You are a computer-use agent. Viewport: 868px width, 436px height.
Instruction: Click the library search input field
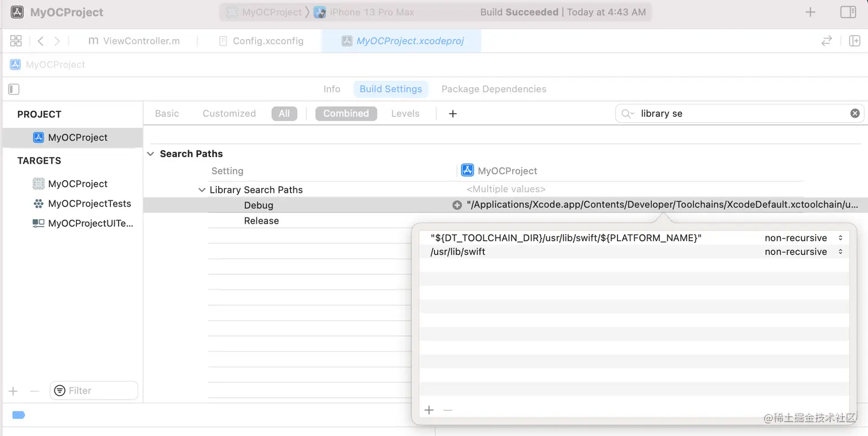tap(741, 114)
